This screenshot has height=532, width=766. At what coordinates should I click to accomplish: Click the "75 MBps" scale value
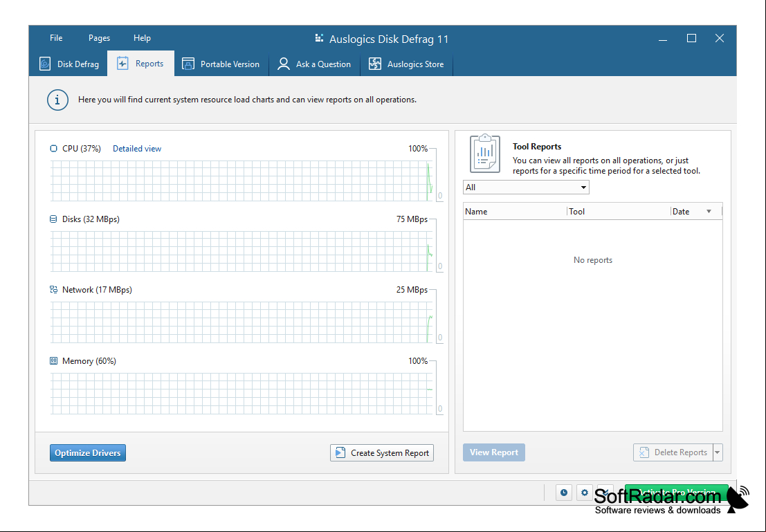pyautogui.click(x=412, y=219)
